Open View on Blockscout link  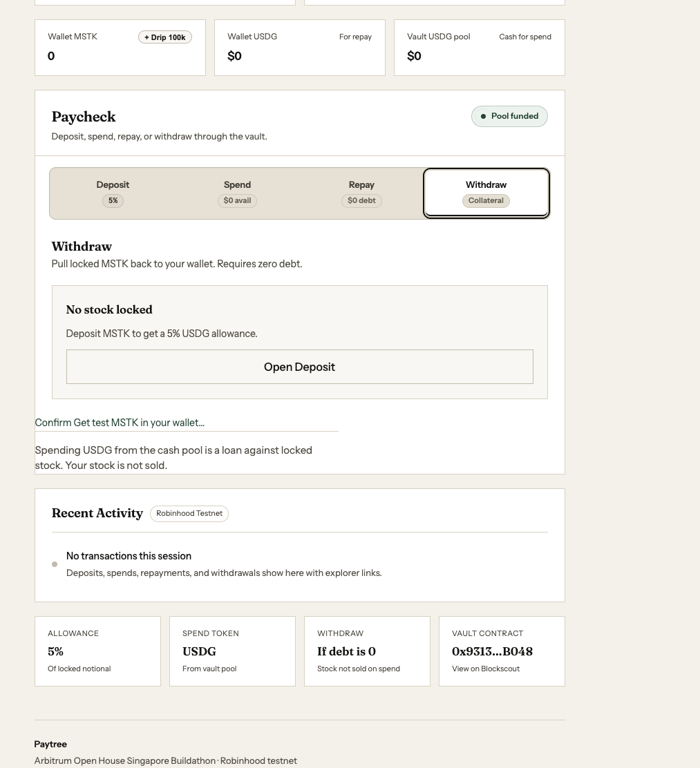[486, 669]
